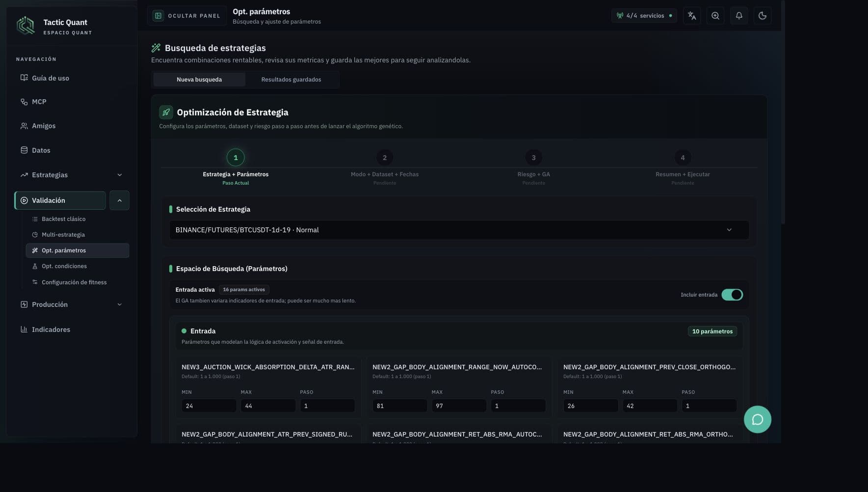Click the zoom magnifier icon in header
This screenshot has height=492, width=868.
click(x=715, y=16)
